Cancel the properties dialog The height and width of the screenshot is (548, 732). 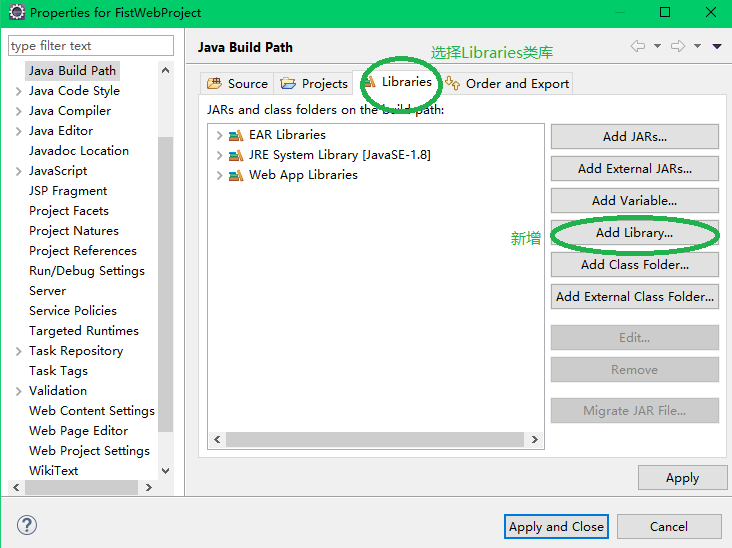[x=669, y=527]
